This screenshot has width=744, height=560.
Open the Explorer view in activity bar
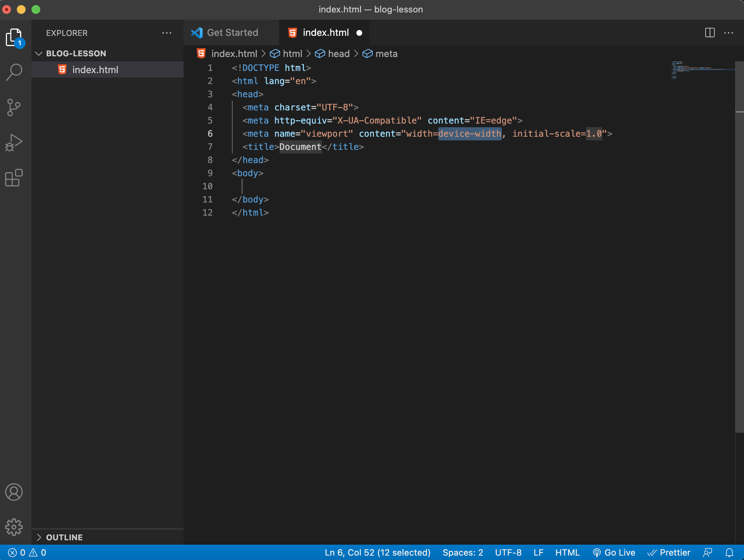click(x=15, y=38)
